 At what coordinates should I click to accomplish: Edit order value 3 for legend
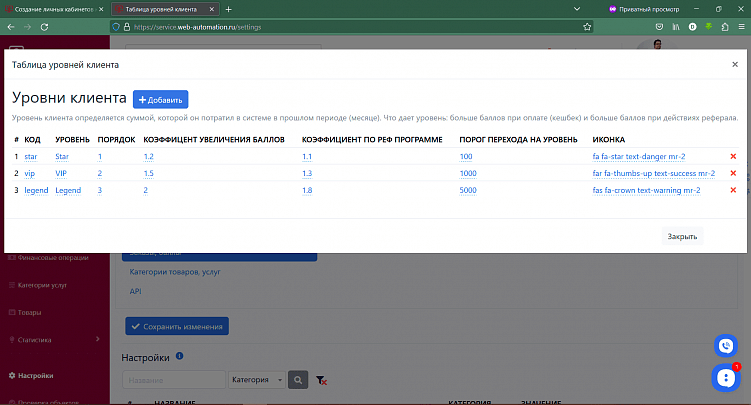(x=100, y=190)
